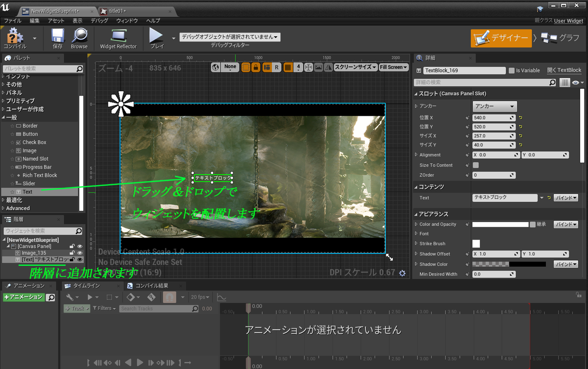Viewport: 588px width, 369px height.
Task: Click the search icon next to アニメーション button
Action: click(x=50, y=297)
